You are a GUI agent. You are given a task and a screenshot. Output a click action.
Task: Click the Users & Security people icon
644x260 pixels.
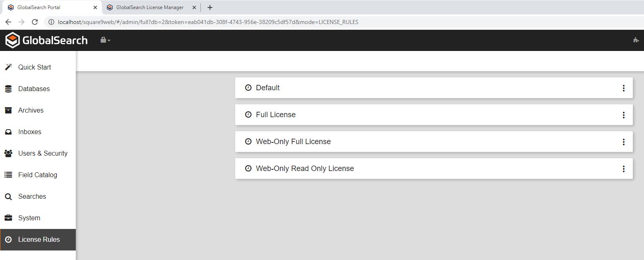coord(8,154)
